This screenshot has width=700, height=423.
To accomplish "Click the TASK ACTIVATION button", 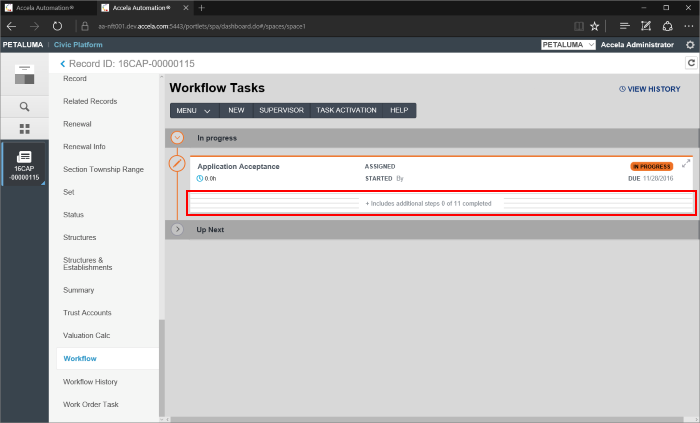I will pos(346,110).
